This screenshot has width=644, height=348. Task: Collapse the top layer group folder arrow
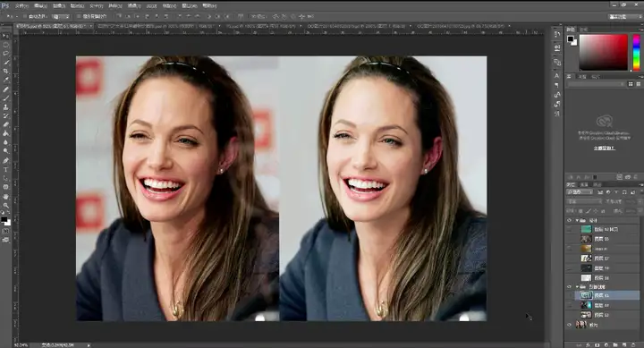click(577, 220)
